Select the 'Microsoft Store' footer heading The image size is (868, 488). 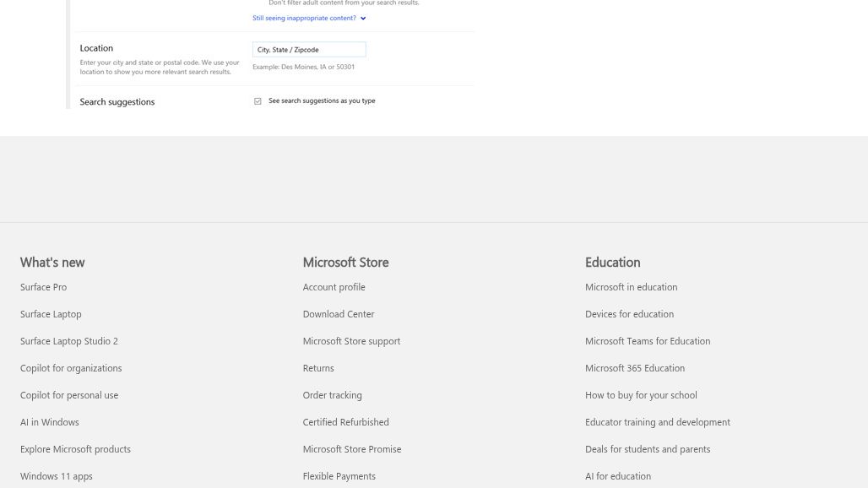point(345,263)
